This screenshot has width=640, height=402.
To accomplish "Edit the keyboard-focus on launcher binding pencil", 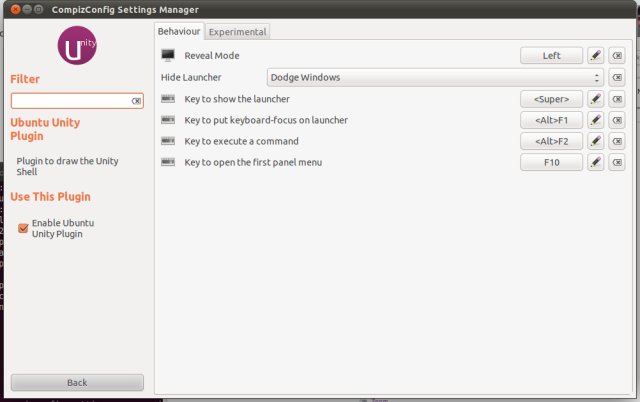I will tap(596, 120).
